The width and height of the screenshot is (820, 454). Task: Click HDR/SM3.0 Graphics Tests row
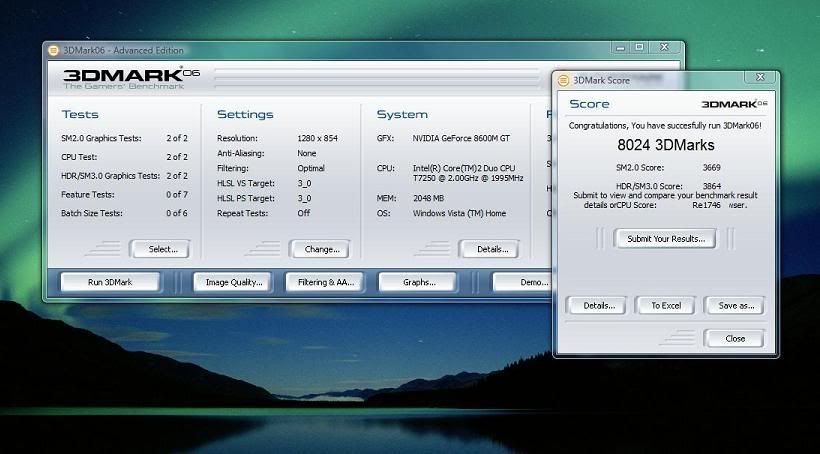[124, 176]
